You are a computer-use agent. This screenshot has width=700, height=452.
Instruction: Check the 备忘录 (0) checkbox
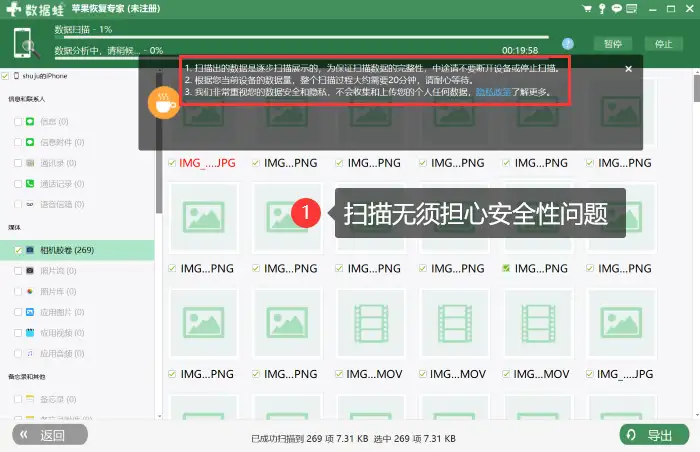coord(18,399)
